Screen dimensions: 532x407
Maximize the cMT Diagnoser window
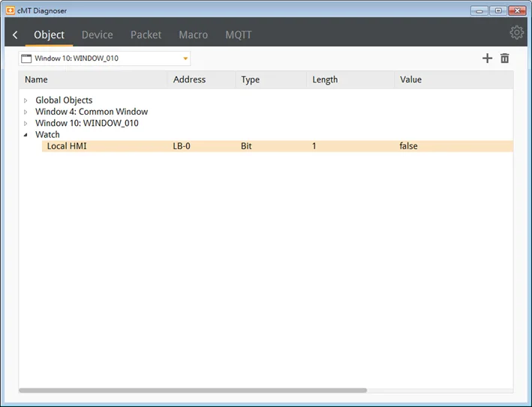coord(498,10)
